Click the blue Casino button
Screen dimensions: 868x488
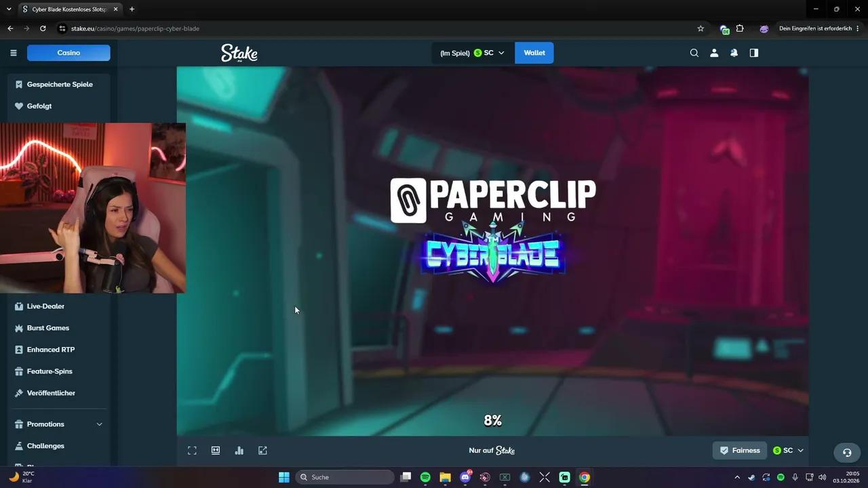68,53
